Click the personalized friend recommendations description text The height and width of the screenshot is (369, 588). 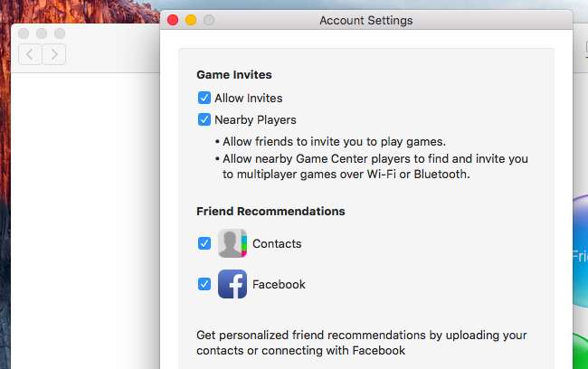pyautogui.click(x=361, y=342)
